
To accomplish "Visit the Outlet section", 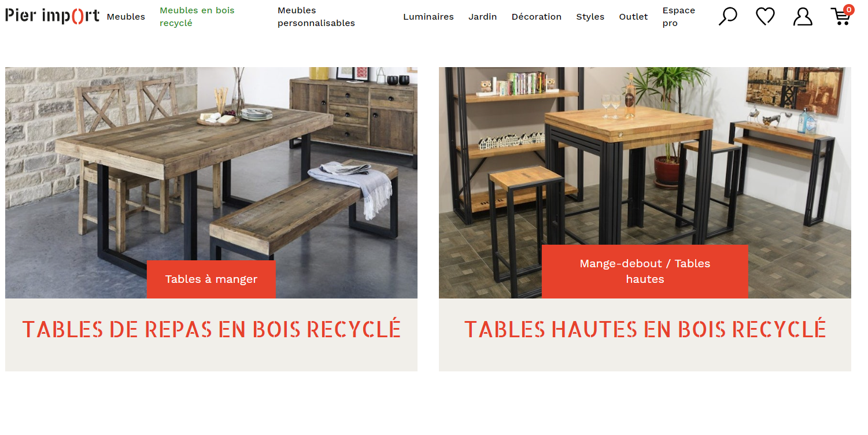I will [633, 17].
